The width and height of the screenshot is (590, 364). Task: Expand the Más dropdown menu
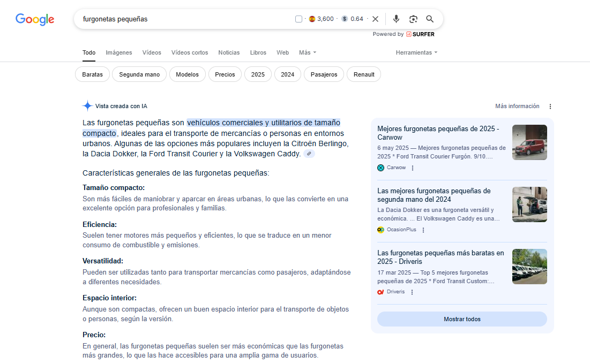pyautogui.click(x=308, y=52)
